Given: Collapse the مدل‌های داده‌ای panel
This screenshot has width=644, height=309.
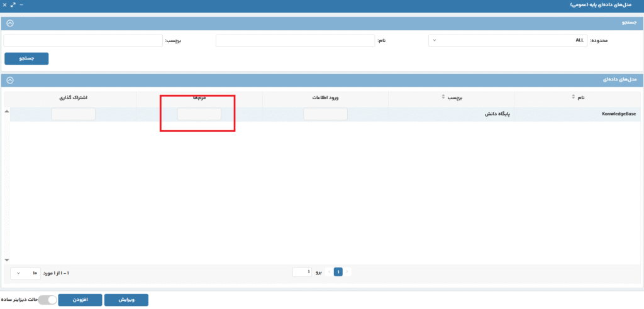Looking at the screenshot, I should (10, 80).
